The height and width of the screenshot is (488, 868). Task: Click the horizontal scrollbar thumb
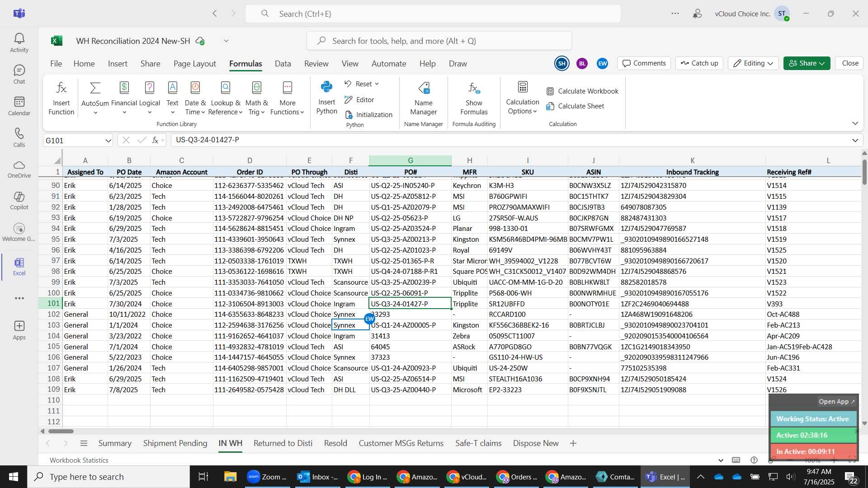click(x=61, y=432)
